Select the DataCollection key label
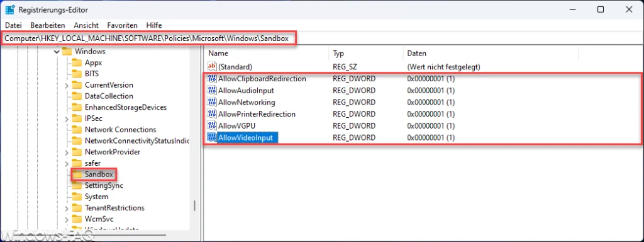This screenshot has height=242, width=644. pos(109,96)
